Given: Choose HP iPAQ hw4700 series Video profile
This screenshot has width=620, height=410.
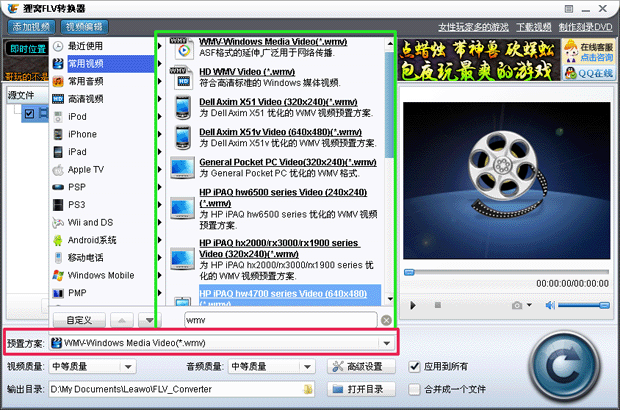Looking at the screenshot, I should point(290,295).
